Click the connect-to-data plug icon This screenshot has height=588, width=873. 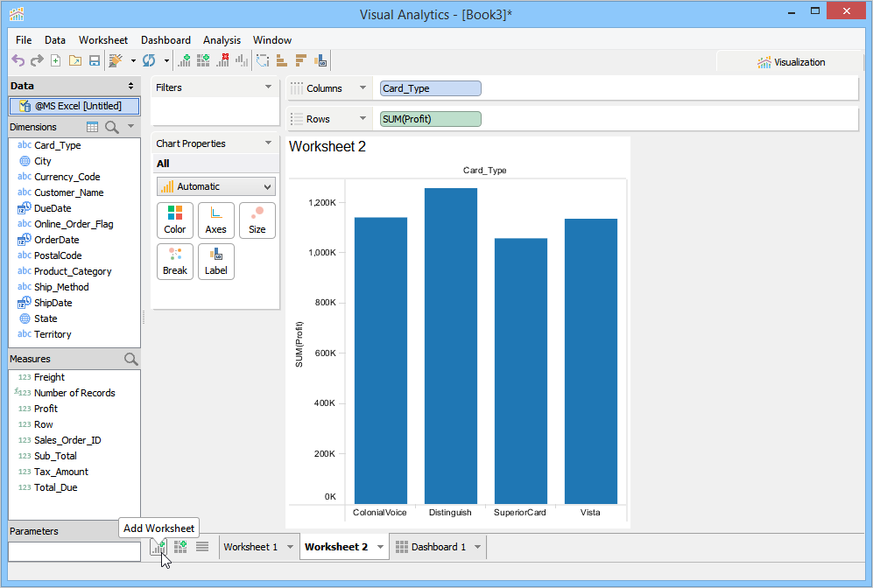116,60
